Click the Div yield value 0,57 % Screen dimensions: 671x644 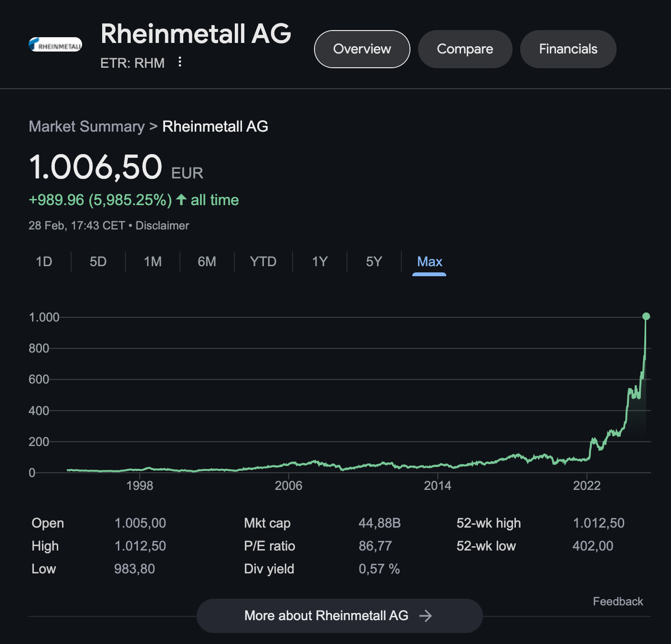click(x=379, y=569)
